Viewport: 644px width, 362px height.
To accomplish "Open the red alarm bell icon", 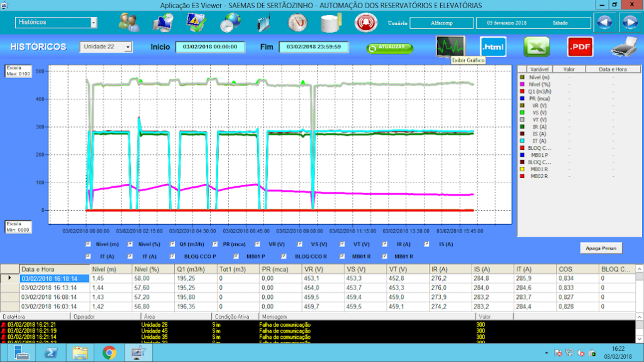I will tap(364, 23).
